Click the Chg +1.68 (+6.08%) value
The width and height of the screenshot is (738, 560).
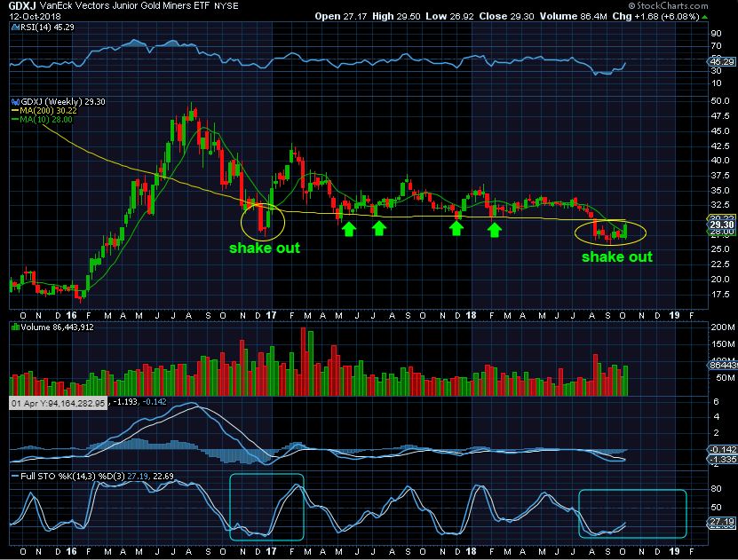pos(655,17)
